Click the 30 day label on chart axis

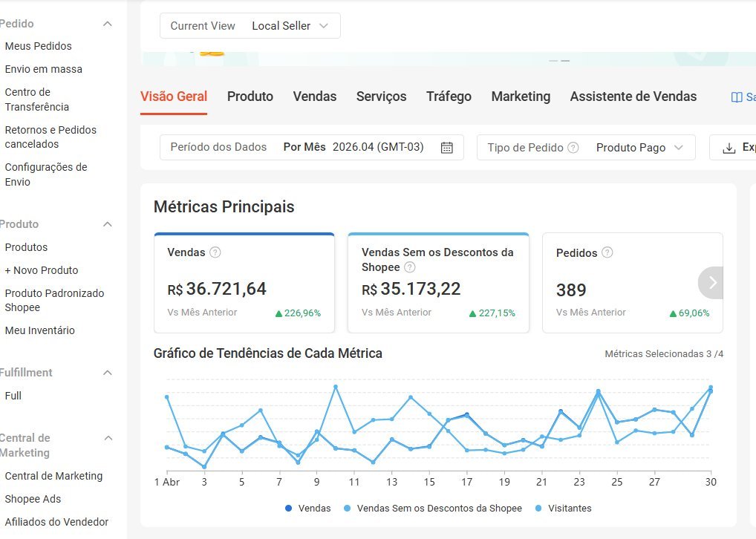[x=711, y=482]
